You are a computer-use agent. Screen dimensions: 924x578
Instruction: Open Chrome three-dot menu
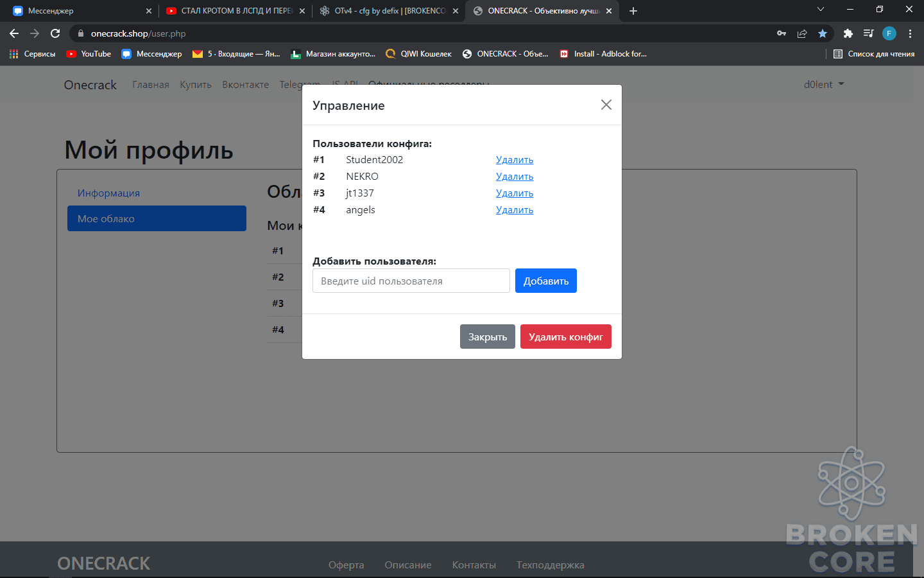coord(910,33)
